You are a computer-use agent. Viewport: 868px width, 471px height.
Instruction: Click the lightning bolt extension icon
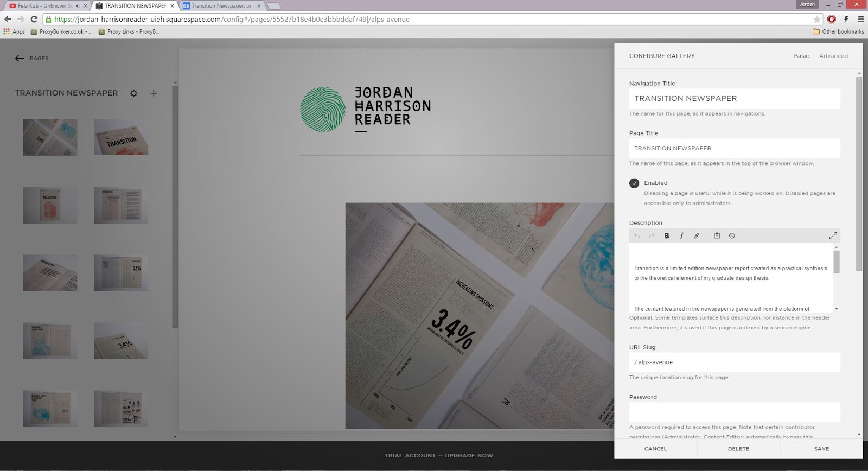tap(846, 19)
